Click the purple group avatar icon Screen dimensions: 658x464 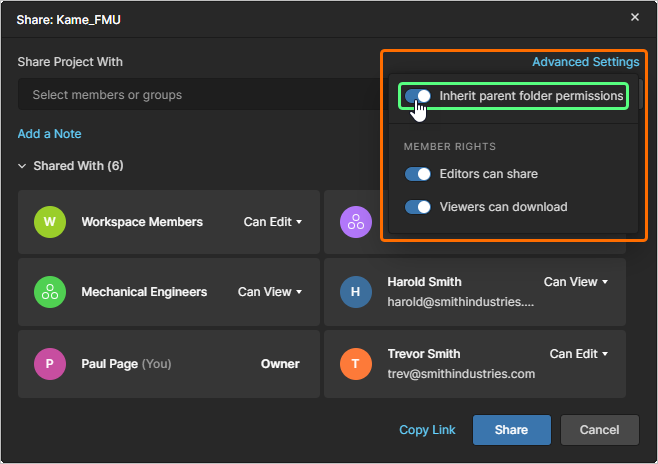point(355,222)
